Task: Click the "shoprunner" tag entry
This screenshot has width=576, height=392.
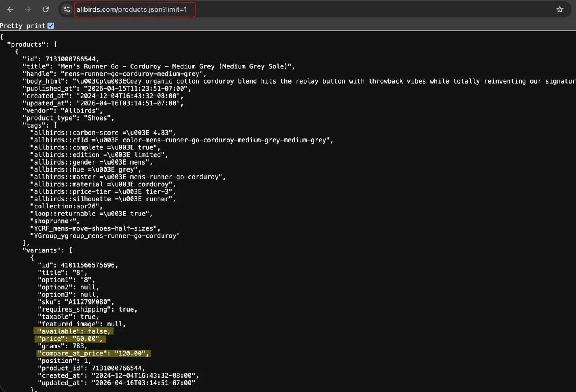Action: [54, 221]
